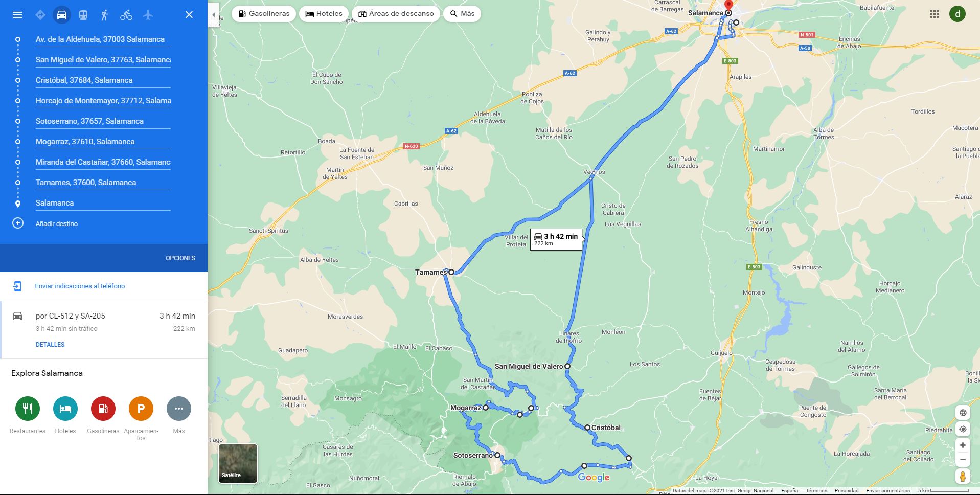Zoom in with the plus button
The width and height of the screenshot is (980, 495).
[x=963, y=445]
